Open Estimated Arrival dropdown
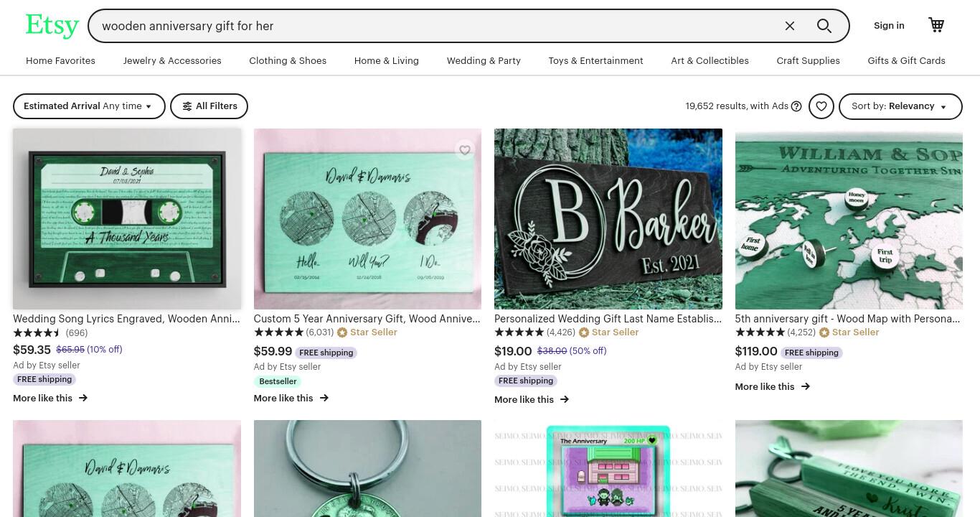Viewport: 980px width, 517px height. click(89, 106)
